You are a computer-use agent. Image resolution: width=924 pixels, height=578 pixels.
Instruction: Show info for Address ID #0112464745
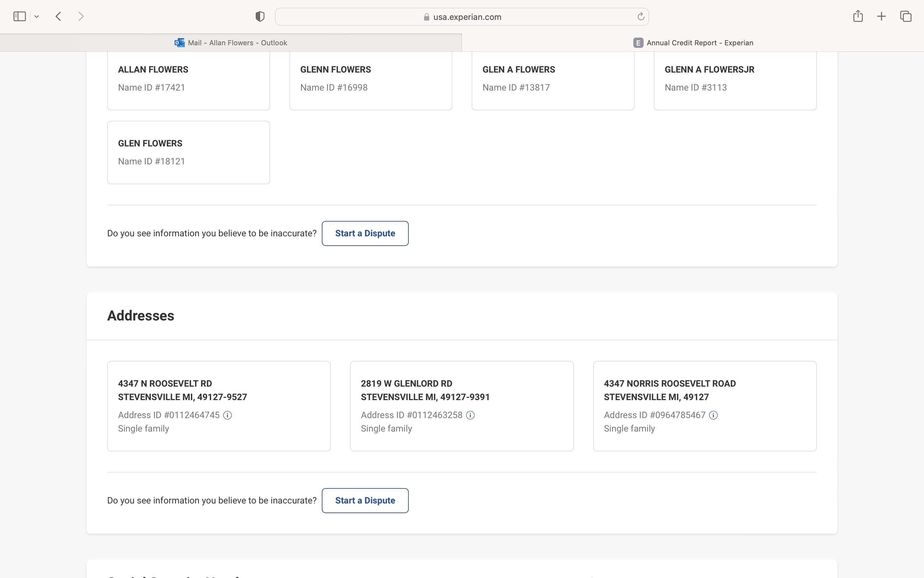[227, 415]
